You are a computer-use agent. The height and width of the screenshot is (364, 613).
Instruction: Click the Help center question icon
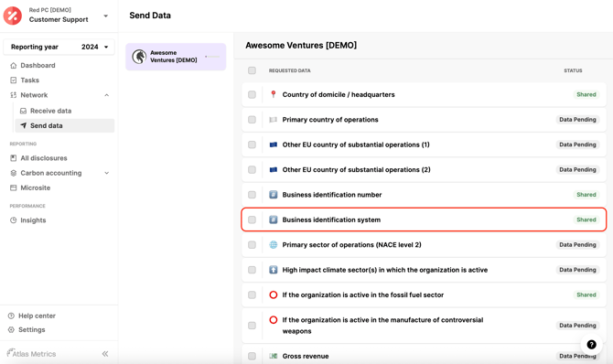click(11, 316)
